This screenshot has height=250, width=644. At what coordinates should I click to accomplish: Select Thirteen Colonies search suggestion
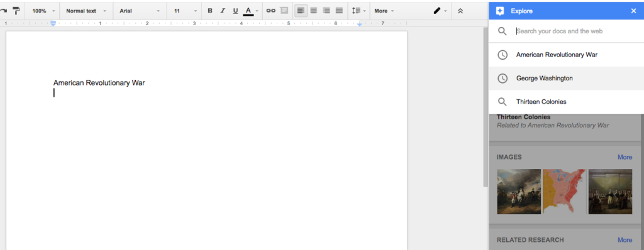pyautogui.click(x=567, y=101)
